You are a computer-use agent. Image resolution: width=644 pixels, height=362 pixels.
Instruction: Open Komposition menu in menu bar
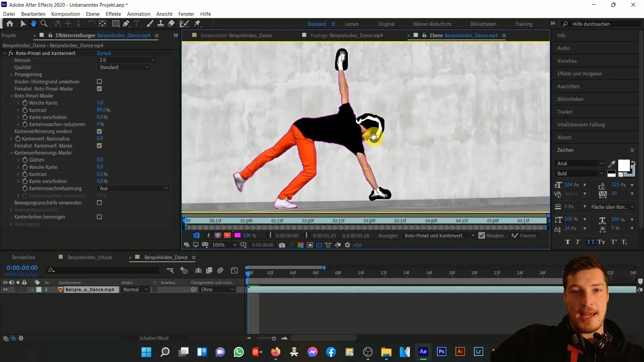pyautogui.click(x=65, y=14)
